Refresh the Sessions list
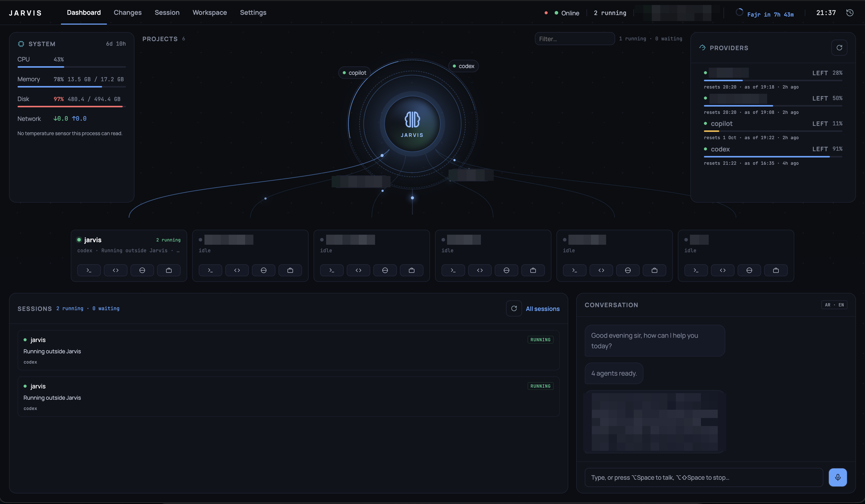The image size is (865, 504). click(x=514, y=308)
